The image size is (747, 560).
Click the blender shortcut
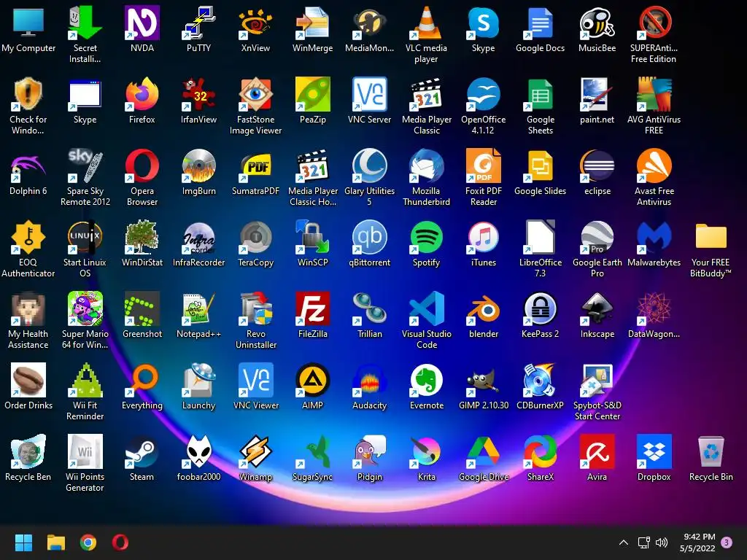[x=483, y=308]
